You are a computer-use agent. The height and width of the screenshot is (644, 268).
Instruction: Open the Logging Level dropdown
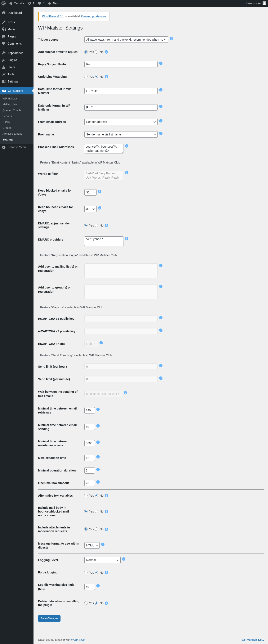coord(103,560)
